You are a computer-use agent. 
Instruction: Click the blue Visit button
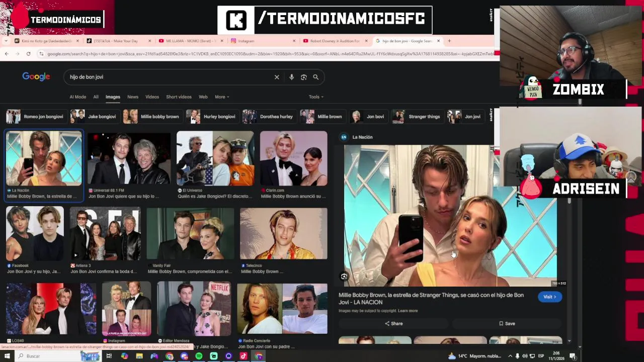[549, 297]
